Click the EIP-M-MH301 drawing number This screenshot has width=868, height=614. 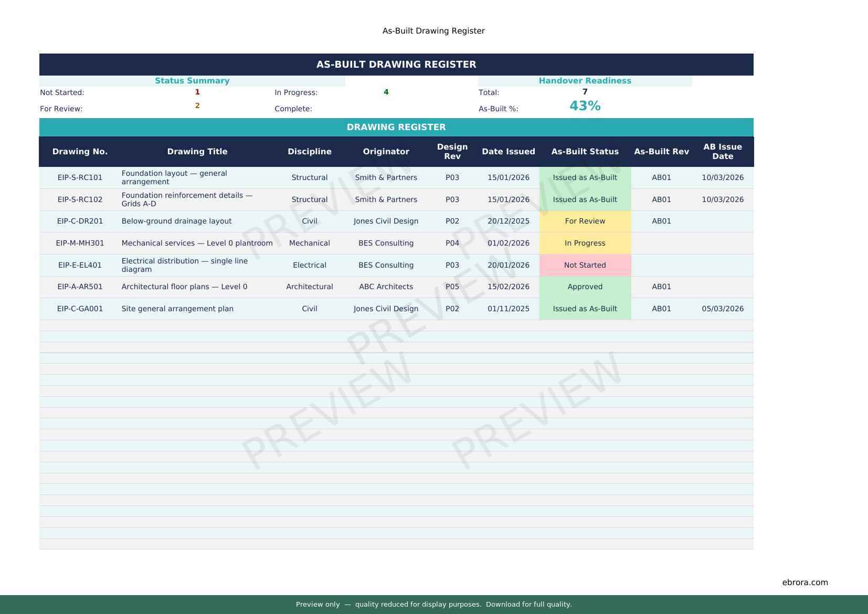pyautogui.click(x=80, y=243)
